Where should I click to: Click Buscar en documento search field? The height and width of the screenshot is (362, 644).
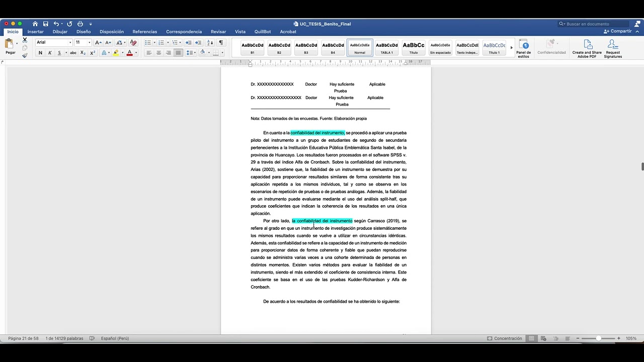(594, 24)
